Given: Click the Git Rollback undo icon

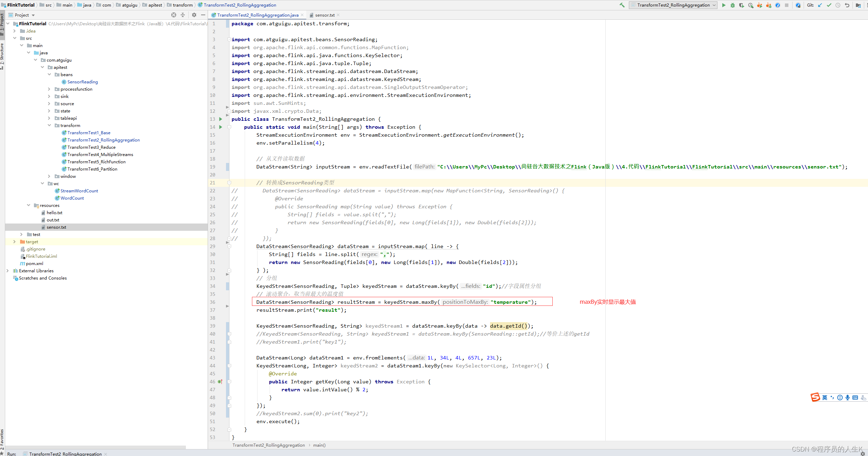Looking at the screenshot, I should tap(847, 5).
